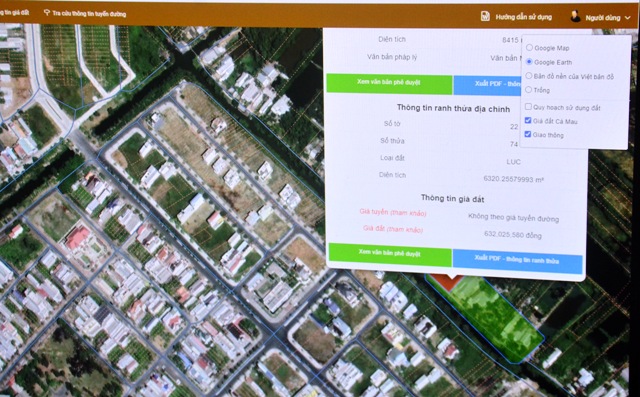The height and width of the screenshot is (397, 640).
Task: Select the Google Earth radio option
Action: (529, 62)
